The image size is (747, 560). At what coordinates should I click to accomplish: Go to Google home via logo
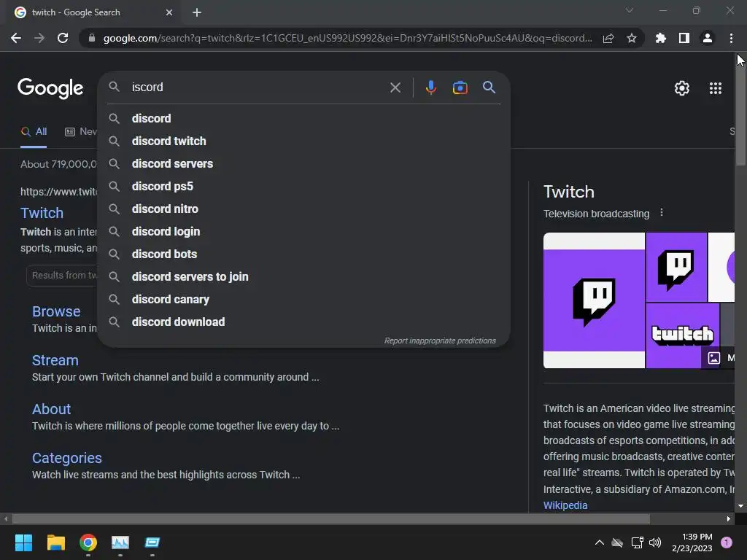[x=50, y=88]
